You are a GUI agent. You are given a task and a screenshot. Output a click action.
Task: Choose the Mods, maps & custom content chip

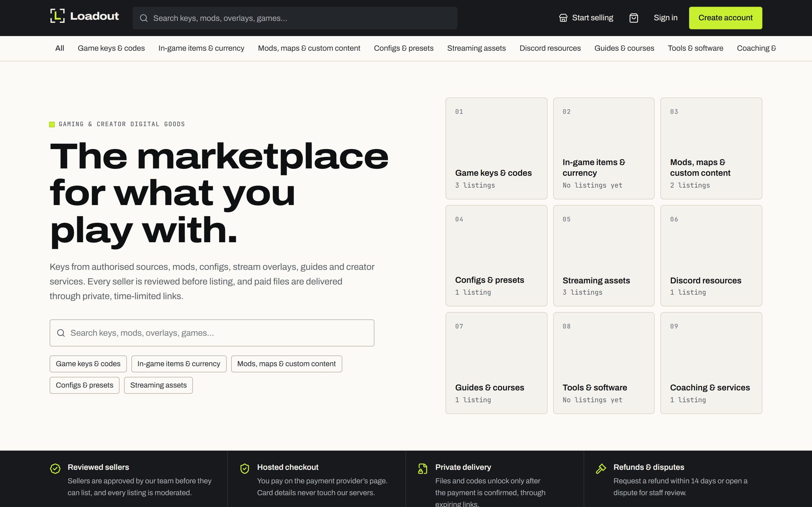286,364
